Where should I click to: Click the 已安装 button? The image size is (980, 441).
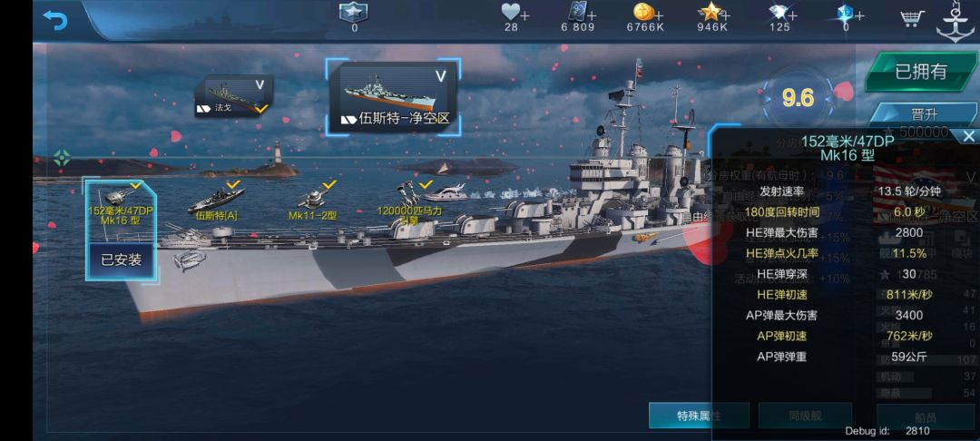pyautogui.click(x=122, y=260)
